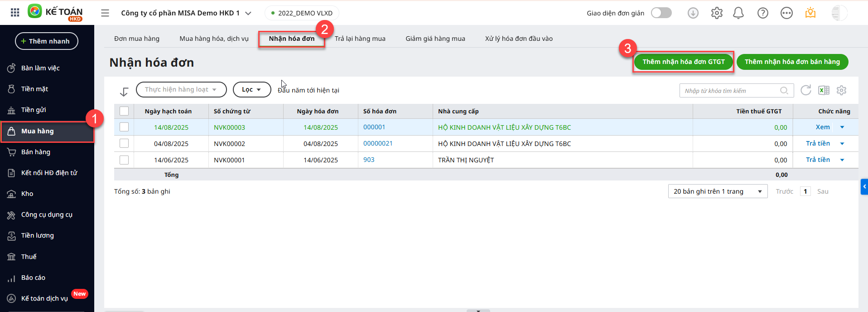The image size is (868, 312).
Task: Tick the checkbox for row NVK00002
Action: pos(124,144)
